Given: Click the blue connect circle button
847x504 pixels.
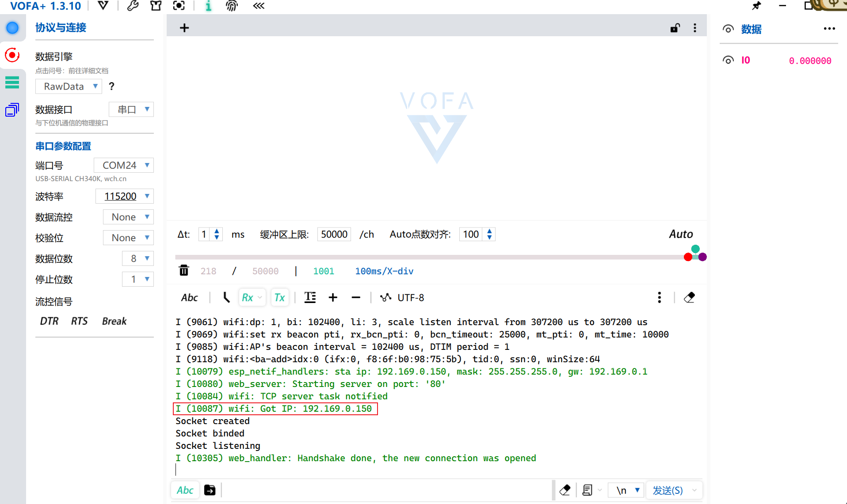Looking at the screenshot, I should (x=12, y=28).
